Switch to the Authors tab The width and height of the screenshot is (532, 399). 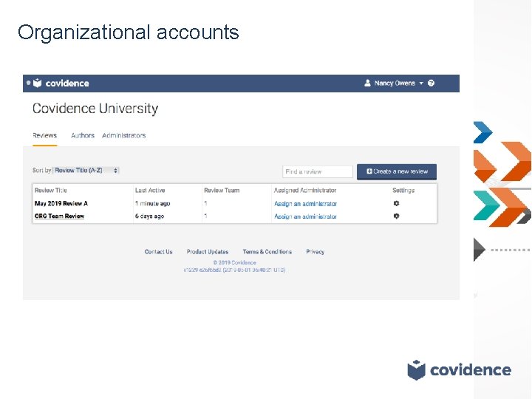point(83,135)
